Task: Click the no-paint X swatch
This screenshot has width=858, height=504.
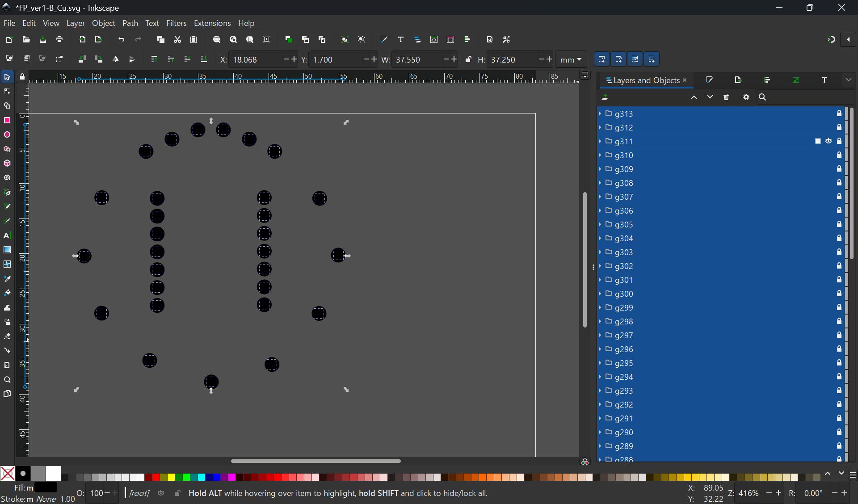Action: click(x=8, y=474)
